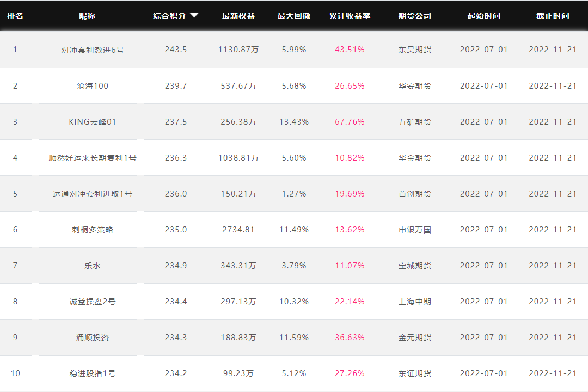
Task: Select drawdown value 5.12%
Action: [x=294, y=373]
